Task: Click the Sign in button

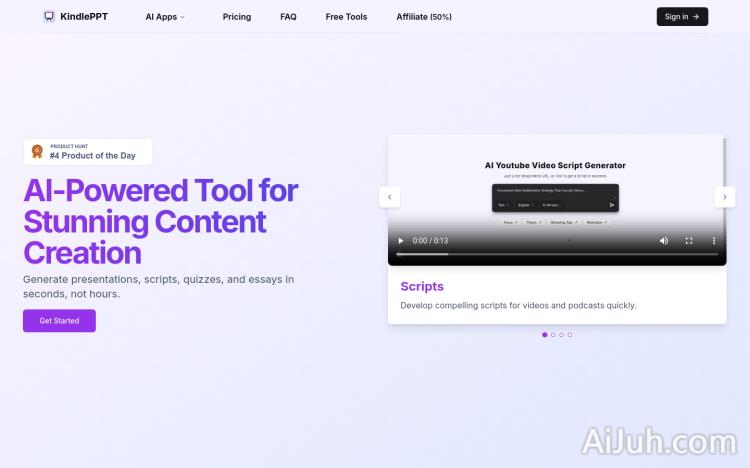Action: pyautogui.click(x=682, y=17)
